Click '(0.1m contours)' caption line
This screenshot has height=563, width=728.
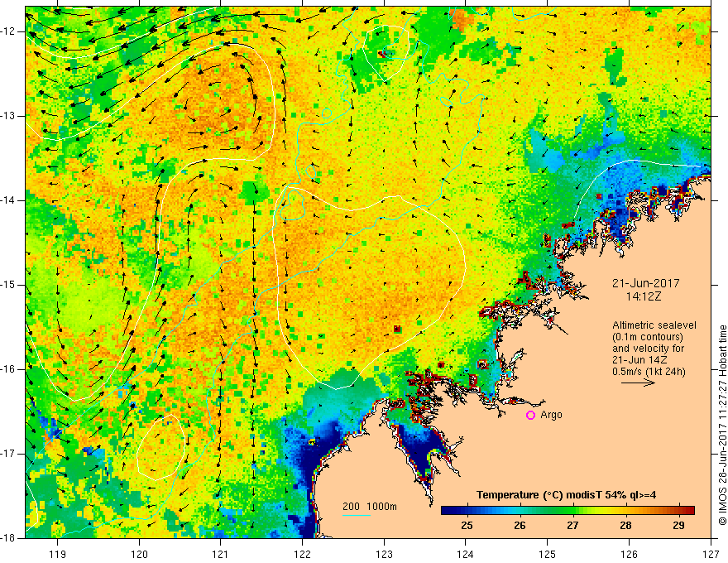(x=647, y=337)
